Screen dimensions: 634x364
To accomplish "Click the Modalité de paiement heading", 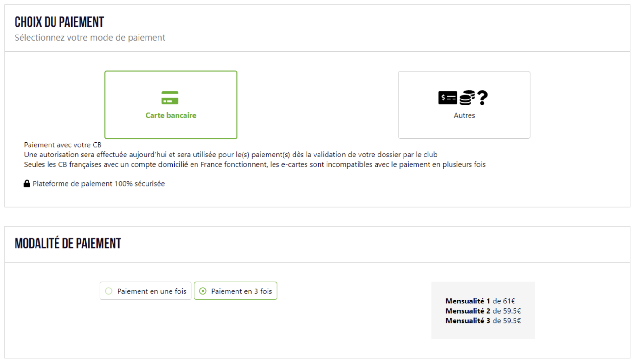I will (68, 244).
